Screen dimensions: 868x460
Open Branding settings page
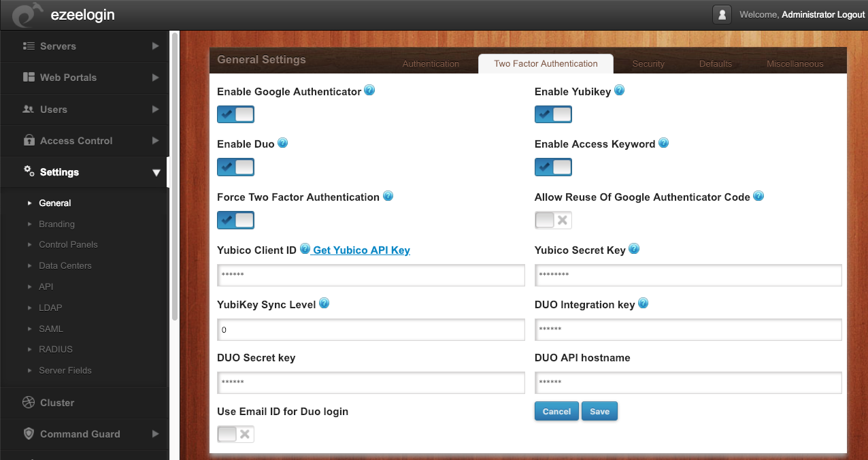coord(56,224)
